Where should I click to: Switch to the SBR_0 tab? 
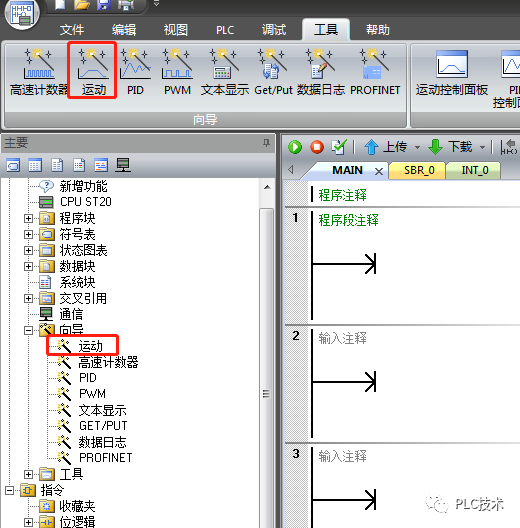pos(419,170)
